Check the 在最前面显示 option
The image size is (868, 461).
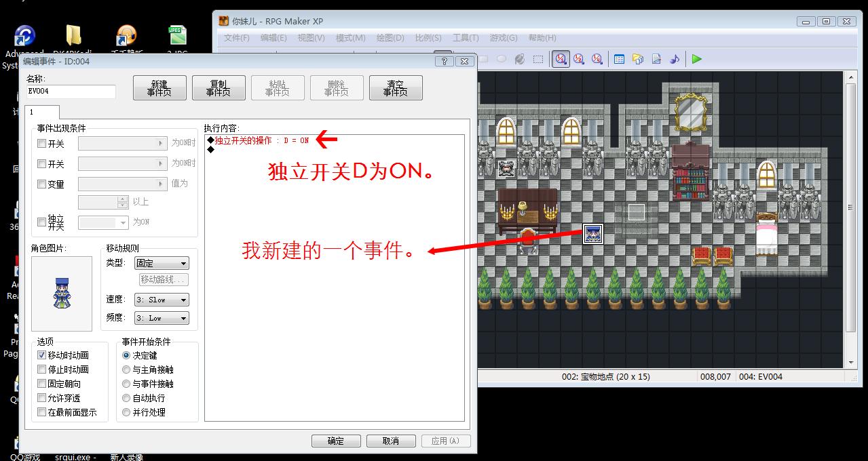(42, 412)
